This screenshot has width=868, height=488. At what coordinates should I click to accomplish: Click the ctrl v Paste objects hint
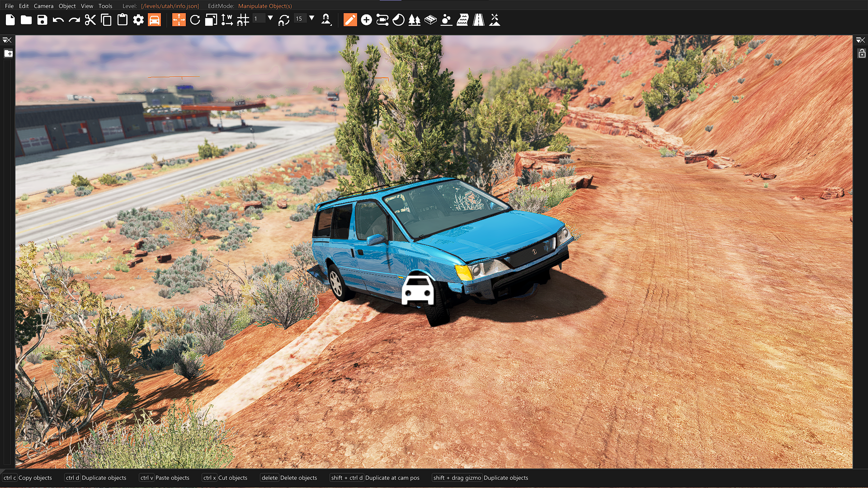point(165,478)
